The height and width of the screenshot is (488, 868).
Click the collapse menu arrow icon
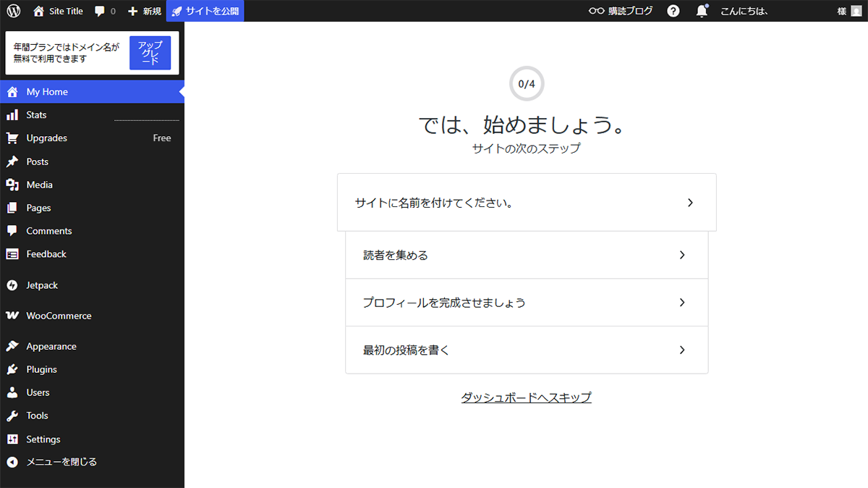(12, 462)
